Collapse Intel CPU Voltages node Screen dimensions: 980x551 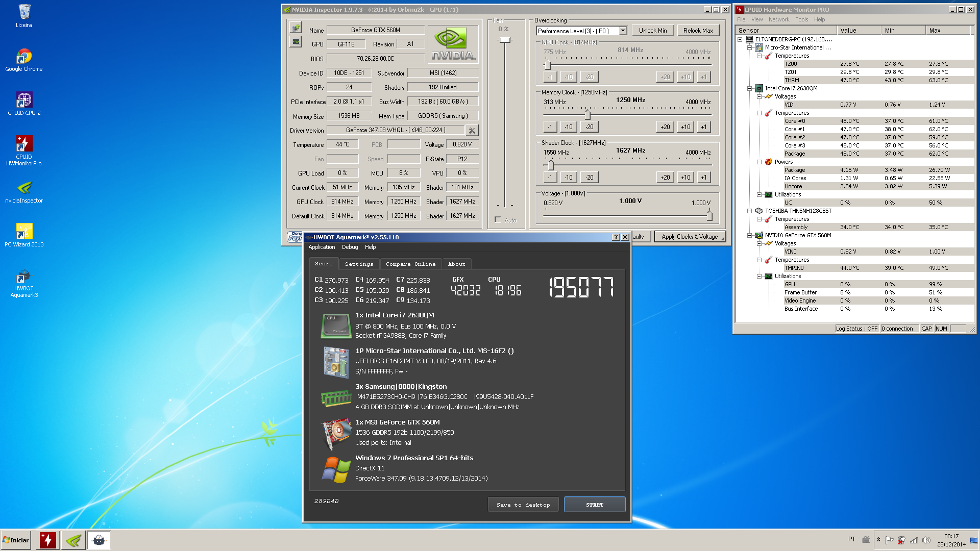coord(759,96)
